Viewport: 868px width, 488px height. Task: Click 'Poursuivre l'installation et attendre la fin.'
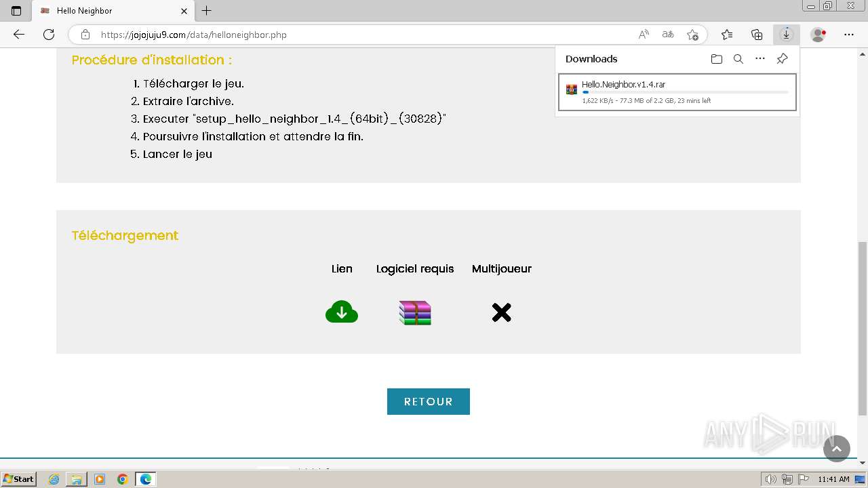[x=253, y=136]
